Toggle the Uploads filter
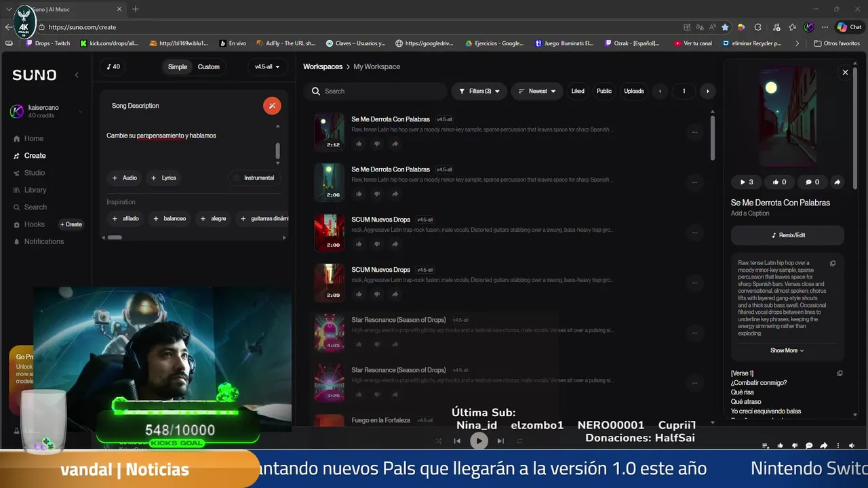The image size is (868, 488). coord(634,91)
